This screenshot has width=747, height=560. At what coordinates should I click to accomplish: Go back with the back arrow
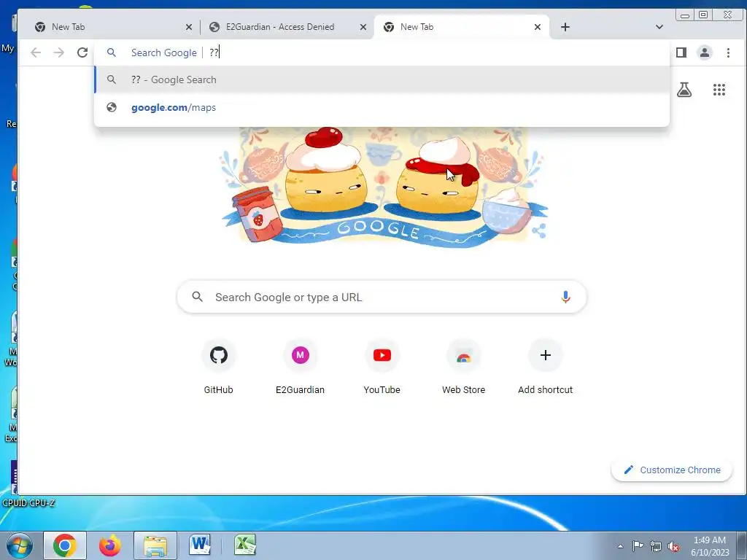point(36,52)
